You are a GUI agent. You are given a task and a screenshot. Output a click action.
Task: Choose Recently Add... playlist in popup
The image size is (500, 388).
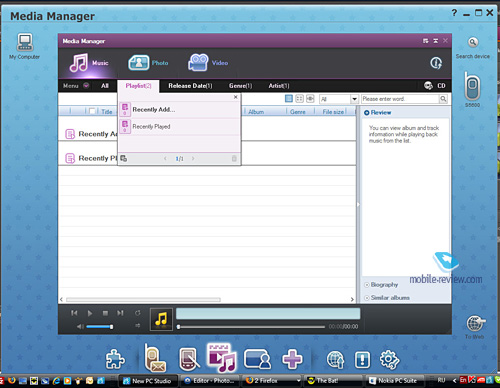click(x=179, y=109)
